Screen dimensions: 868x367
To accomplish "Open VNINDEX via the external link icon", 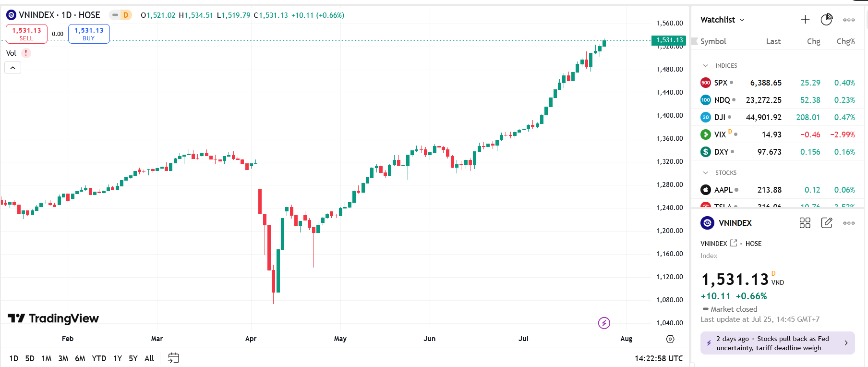I will pyautogui.click(x=733, y=243).
